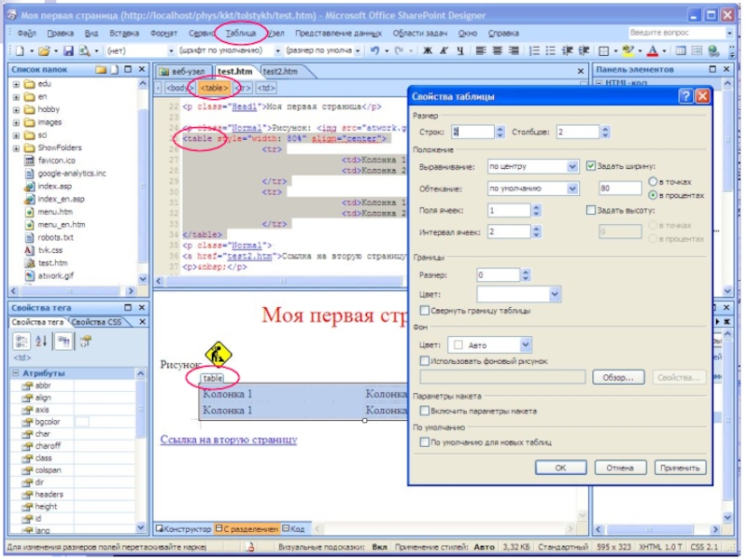Toggle underline formatting (Ч)
Image resolution: width=747 pixels, height=560 pixels.
pyautogui.click(x=459, y=50)
